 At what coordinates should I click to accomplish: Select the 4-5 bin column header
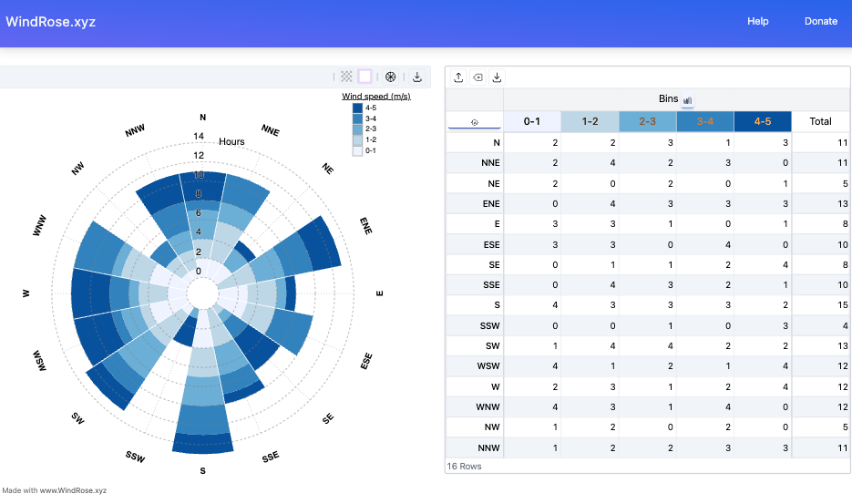point(762,121)
